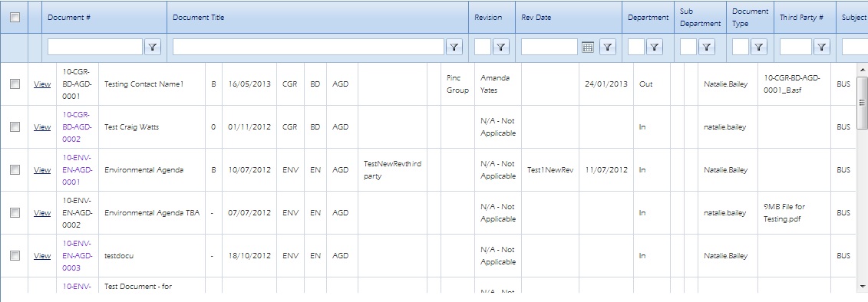The width and height of the screenshot is (868, 302).
Task: Open filter options for Sub Department column
Action: coord(706,48)
